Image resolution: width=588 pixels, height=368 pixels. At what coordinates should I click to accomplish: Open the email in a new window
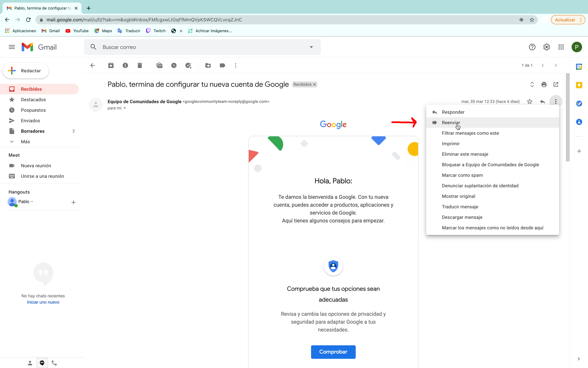(x=556, y=84)
